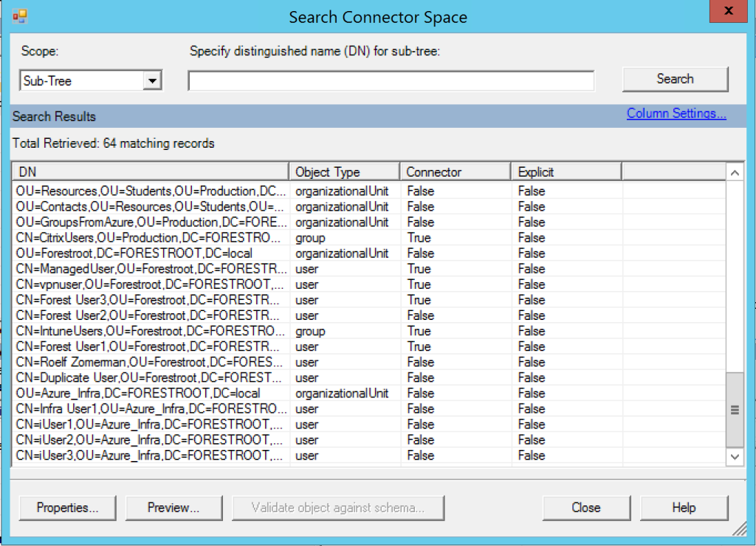Viewport: 756px width, 546px height.
Task: Click the Preview button
Action: pyautogui.click(x=173, y=508)
